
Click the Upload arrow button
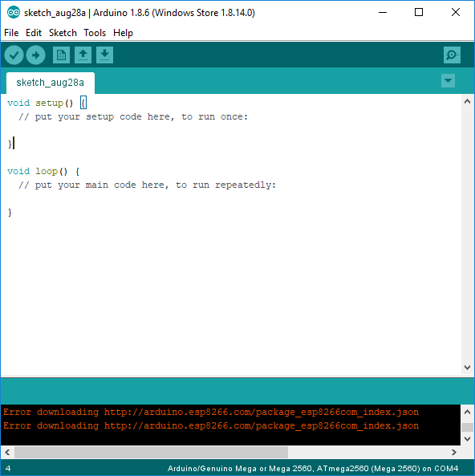coord(35,55)
